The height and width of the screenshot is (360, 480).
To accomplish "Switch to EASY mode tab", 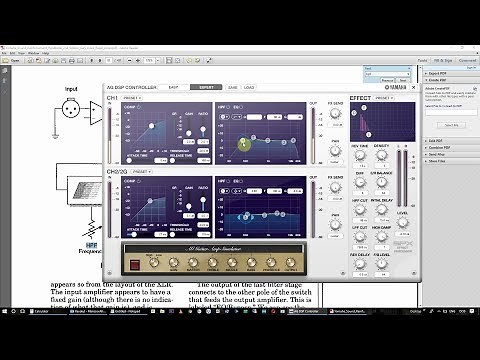I will coord(173,87).
